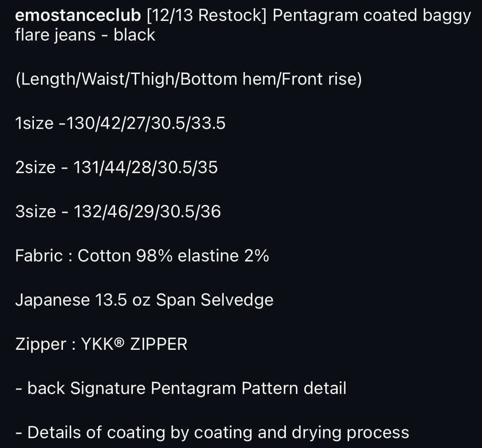
Task: Click the measurement legend line in parentheses
Action: 188,79
